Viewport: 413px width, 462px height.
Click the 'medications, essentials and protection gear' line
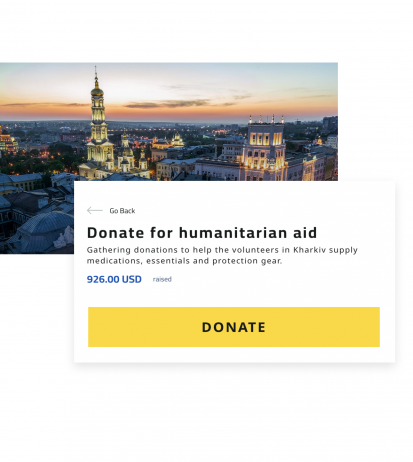tap(184, 261)
